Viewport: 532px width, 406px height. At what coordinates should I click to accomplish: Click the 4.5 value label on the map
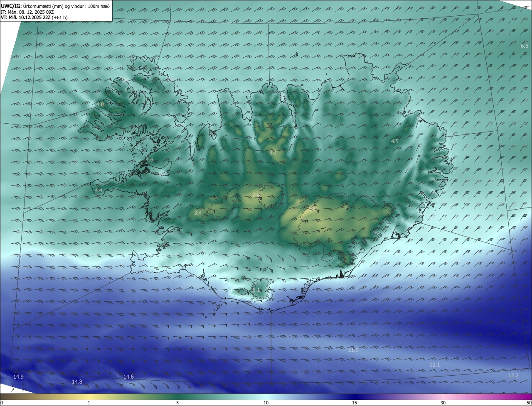395,141
